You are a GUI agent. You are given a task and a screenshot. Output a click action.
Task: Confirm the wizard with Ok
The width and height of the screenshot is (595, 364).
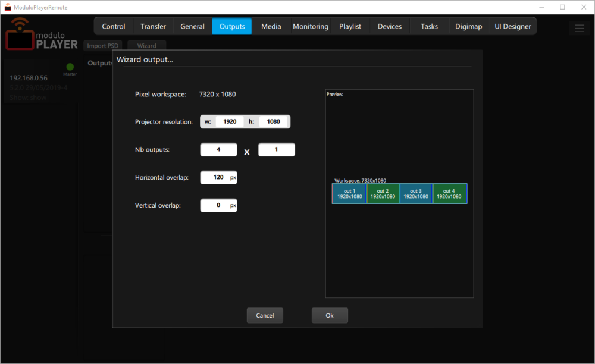click(x=330, y=315)
